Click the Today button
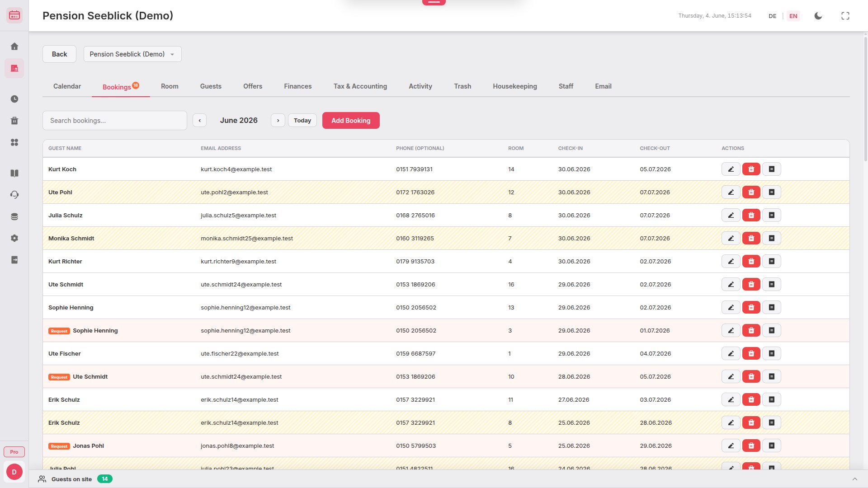The image size is (868, 488). pos(302,120)
